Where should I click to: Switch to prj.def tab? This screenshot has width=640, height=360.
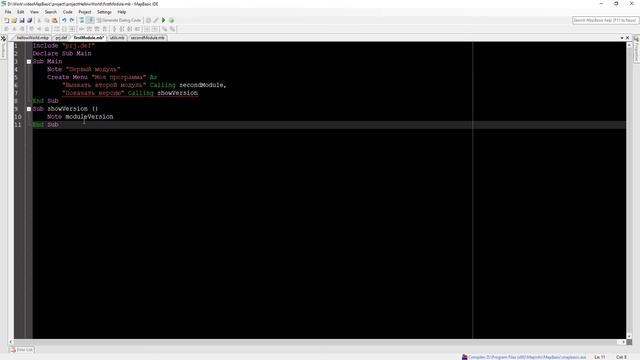[x=61, y=38]
